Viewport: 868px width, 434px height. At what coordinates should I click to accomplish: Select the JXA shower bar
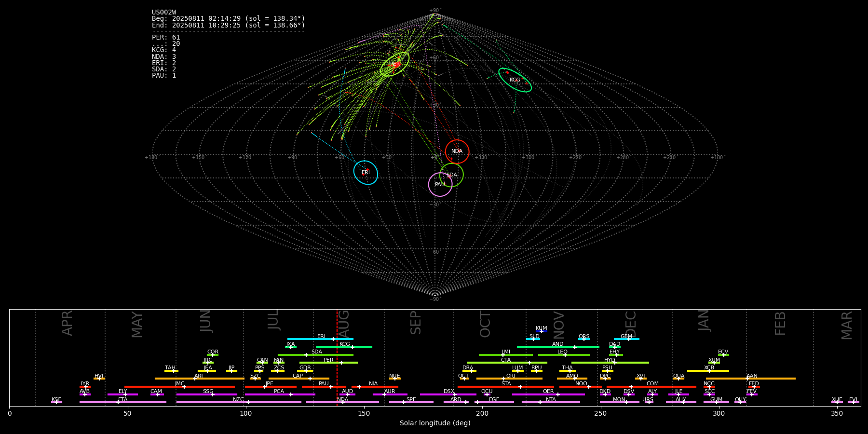click(291, 347)
